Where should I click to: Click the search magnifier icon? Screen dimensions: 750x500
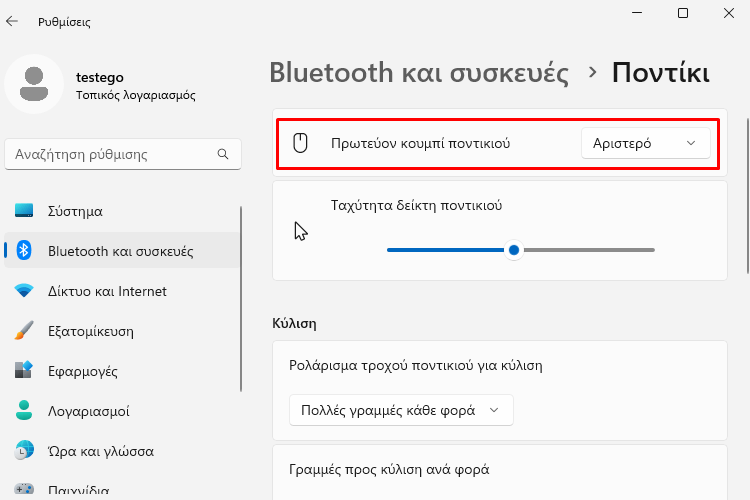click(223, 154)
